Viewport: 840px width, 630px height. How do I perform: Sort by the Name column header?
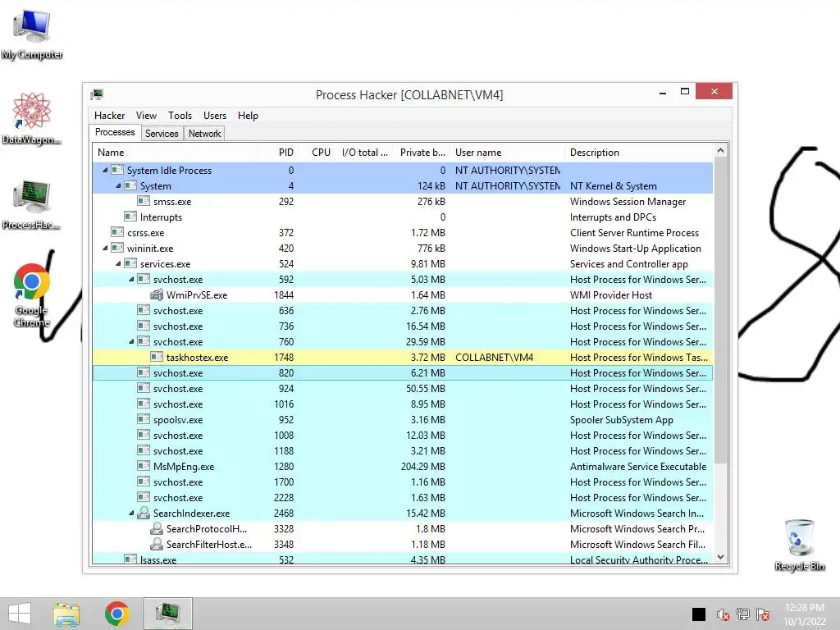pos(176,153)
